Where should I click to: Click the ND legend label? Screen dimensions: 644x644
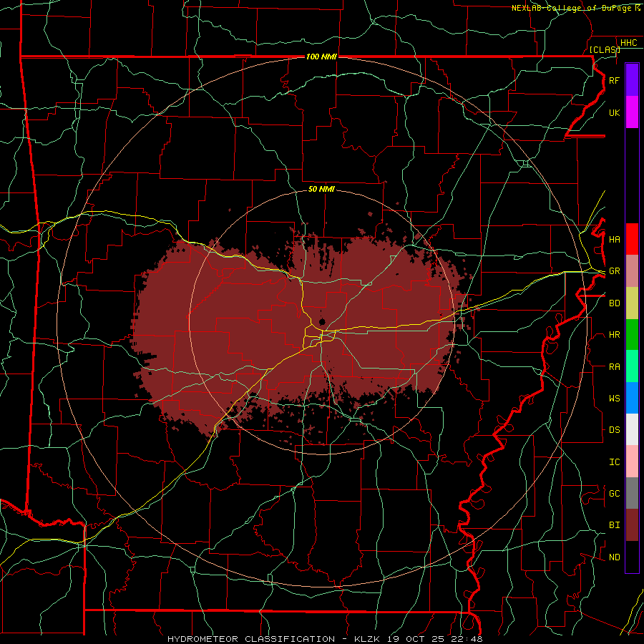(614, 557)
